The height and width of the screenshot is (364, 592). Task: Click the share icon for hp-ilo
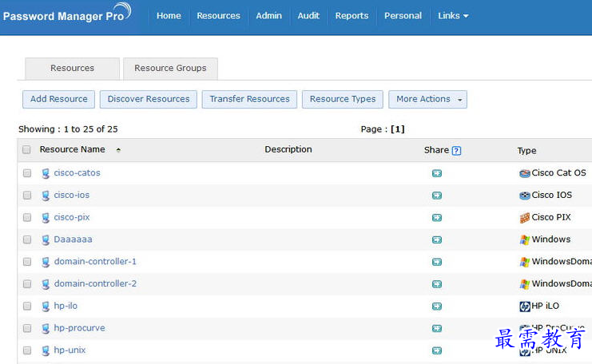(437, 307)
